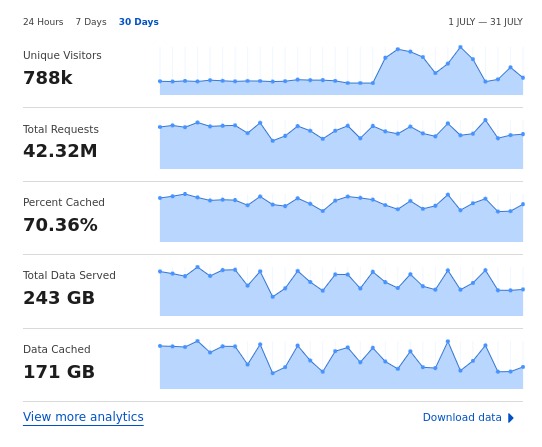Click the highest peak in Unique Visitors chart
This screenshot has height=447, width=542.
(x=460, y=47)
